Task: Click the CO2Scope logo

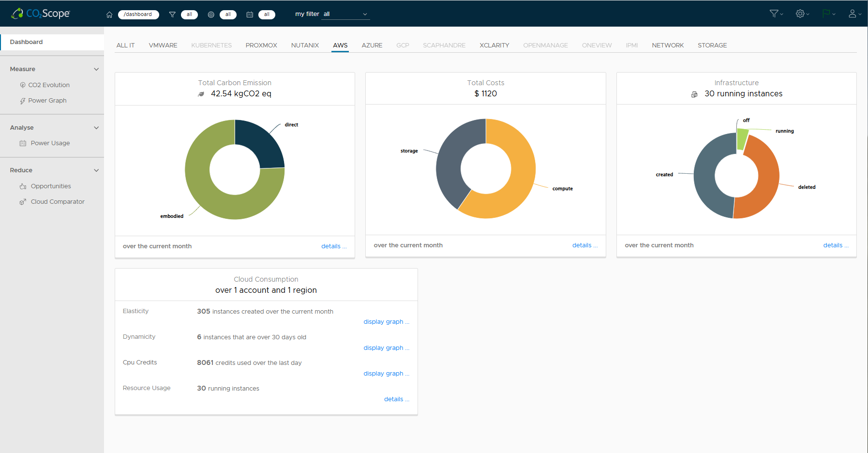Action: click(x=41, y=14)
